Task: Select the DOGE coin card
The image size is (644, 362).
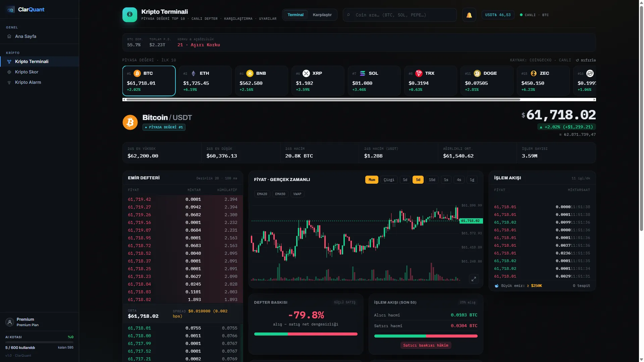Action: 487,81
